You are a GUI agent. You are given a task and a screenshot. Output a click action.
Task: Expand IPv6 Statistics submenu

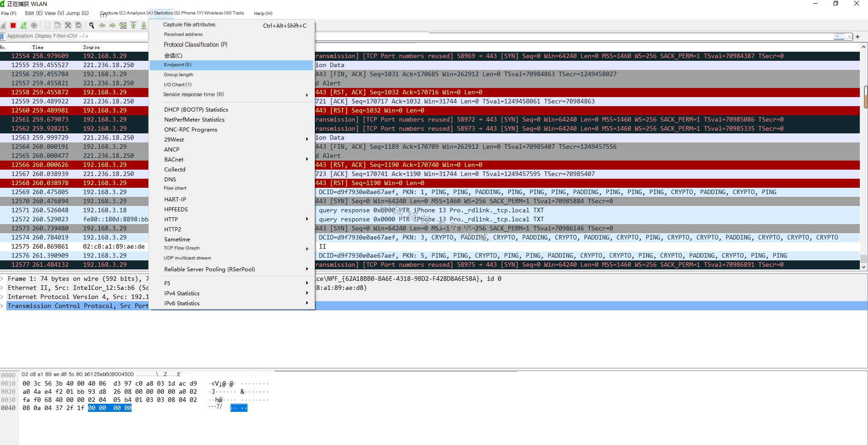(232, 303)
